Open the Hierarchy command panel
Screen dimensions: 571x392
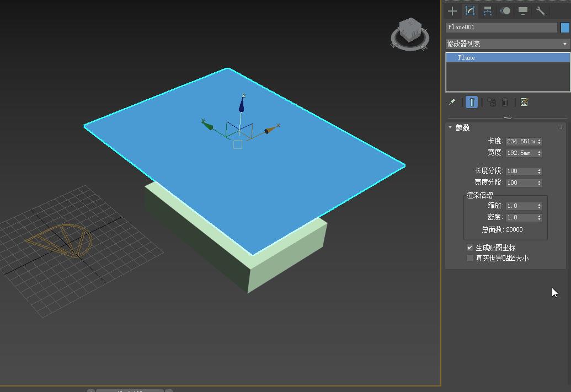[x=487, y=10]
